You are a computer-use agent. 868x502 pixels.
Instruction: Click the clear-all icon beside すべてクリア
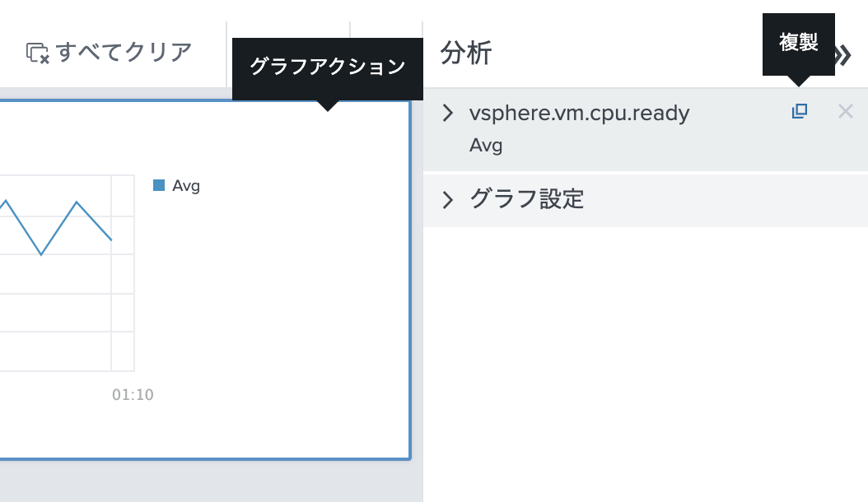pos(38,53)
